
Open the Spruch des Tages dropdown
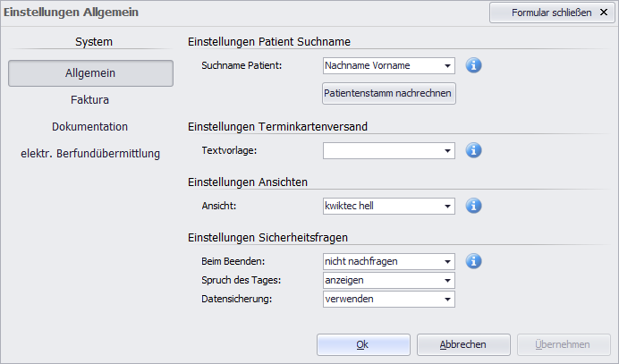coord(389,280)
